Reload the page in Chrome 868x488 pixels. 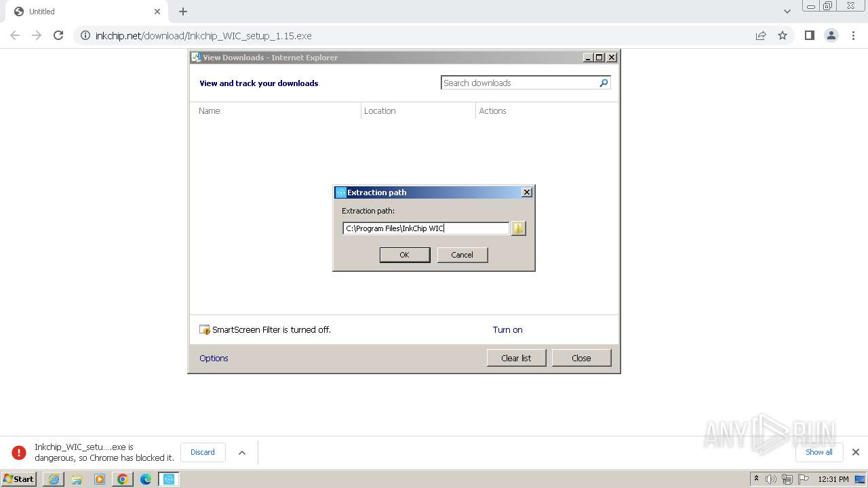tap(58, 35)
